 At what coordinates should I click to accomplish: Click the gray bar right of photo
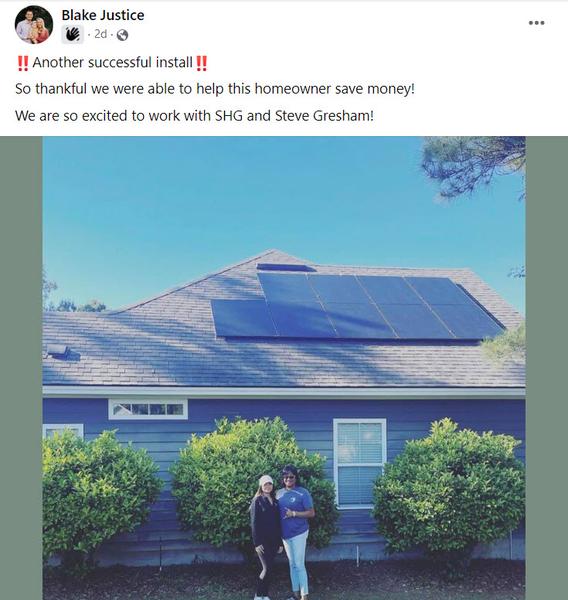click(547, 368)
